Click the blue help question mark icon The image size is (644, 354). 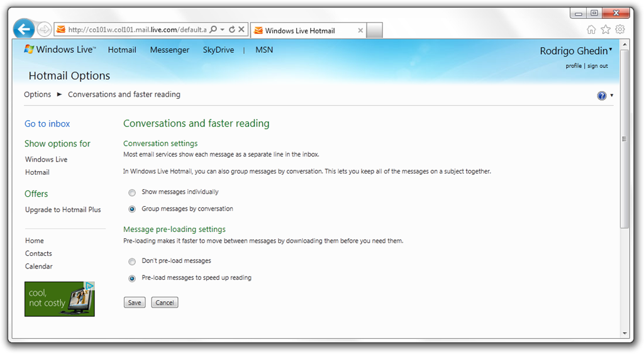point(602,96)
